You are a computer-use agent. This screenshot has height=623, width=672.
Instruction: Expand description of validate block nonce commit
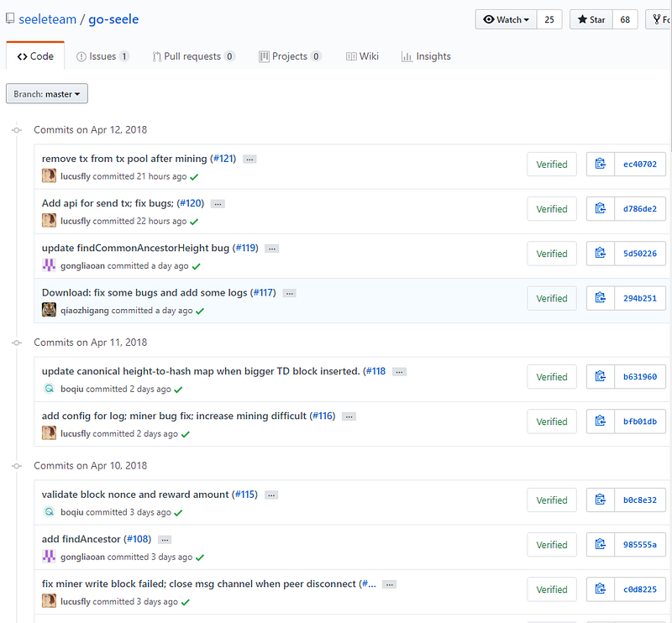271,495
